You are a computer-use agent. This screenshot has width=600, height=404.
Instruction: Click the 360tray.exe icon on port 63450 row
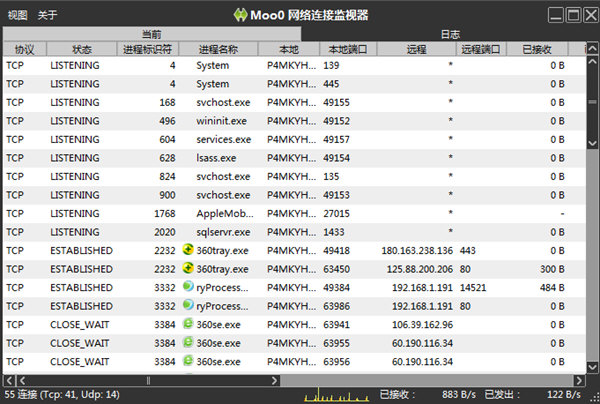(187, 268)
